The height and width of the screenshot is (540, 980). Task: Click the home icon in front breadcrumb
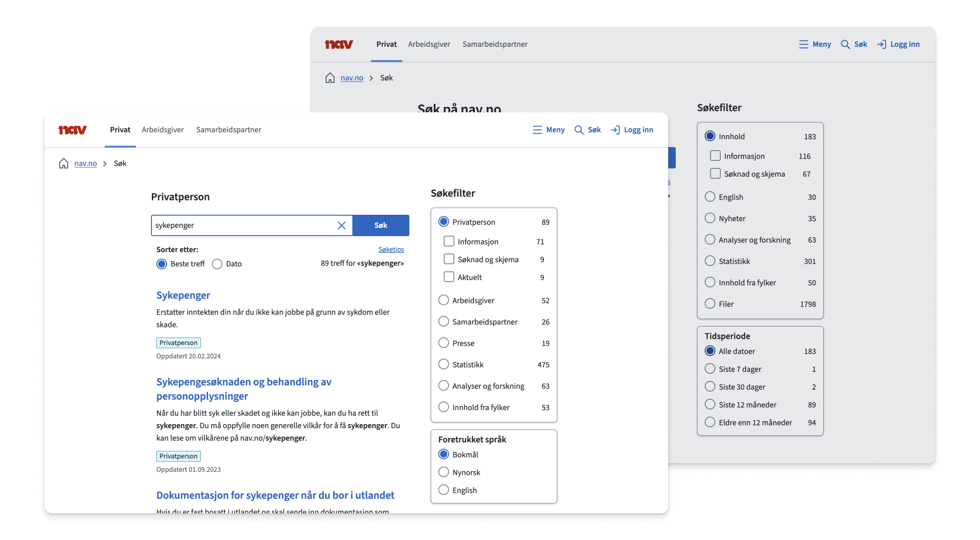pos(64,164)
